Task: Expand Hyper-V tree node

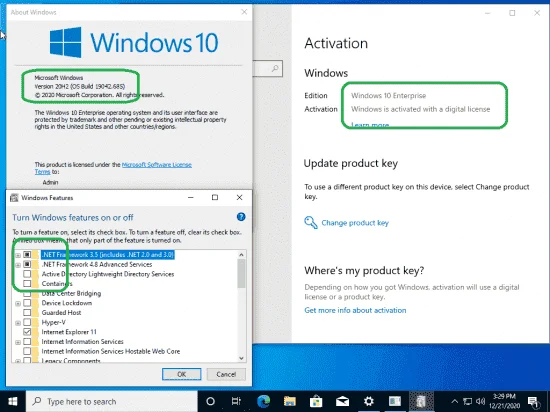Action: (18, 323)
